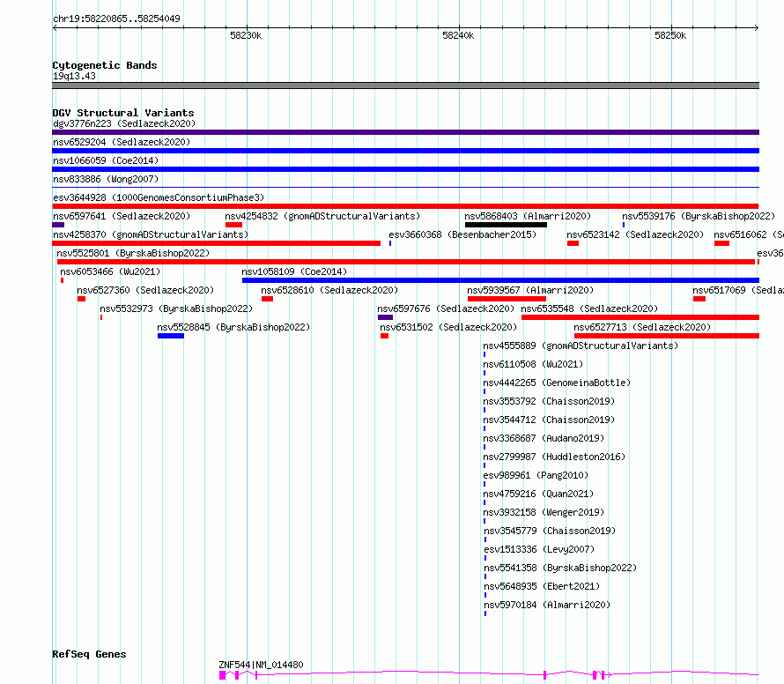Click nsv5532973 (ByrskaBishop2022) label
784x684 pixels.
coord(176,309)
